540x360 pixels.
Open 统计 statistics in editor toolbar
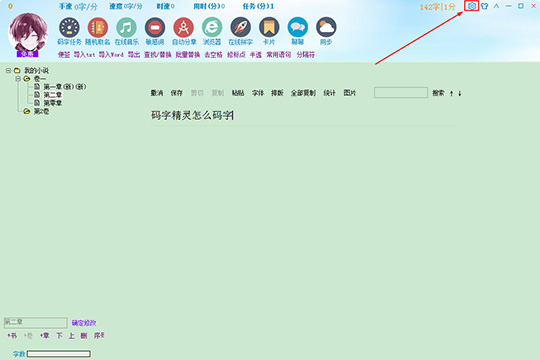[330, 93]
